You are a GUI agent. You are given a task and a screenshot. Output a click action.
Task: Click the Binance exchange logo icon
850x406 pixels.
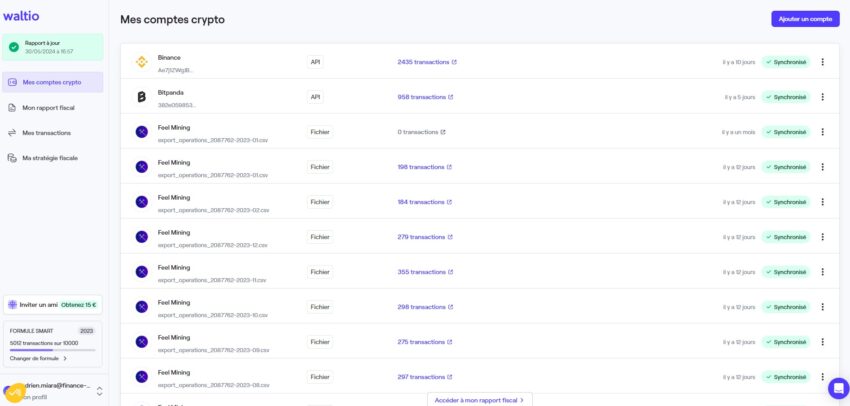[142, 62]
